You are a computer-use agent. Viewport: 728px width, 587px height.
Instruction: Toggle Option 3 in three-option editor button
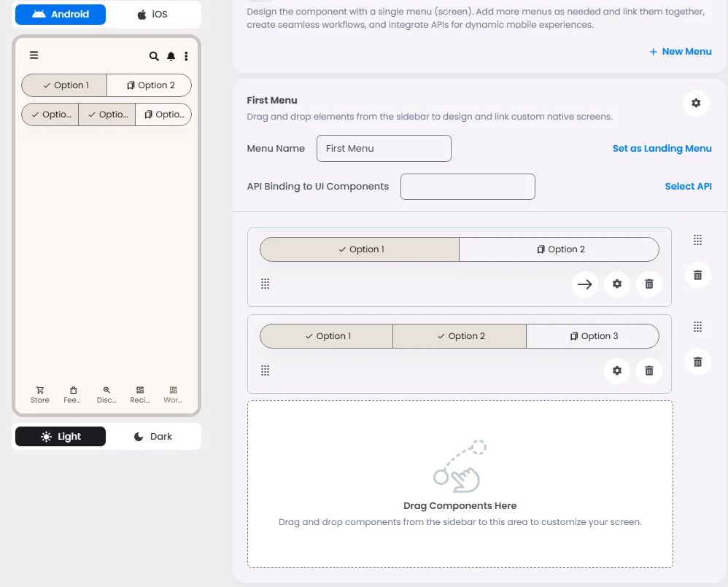(593, 336)
